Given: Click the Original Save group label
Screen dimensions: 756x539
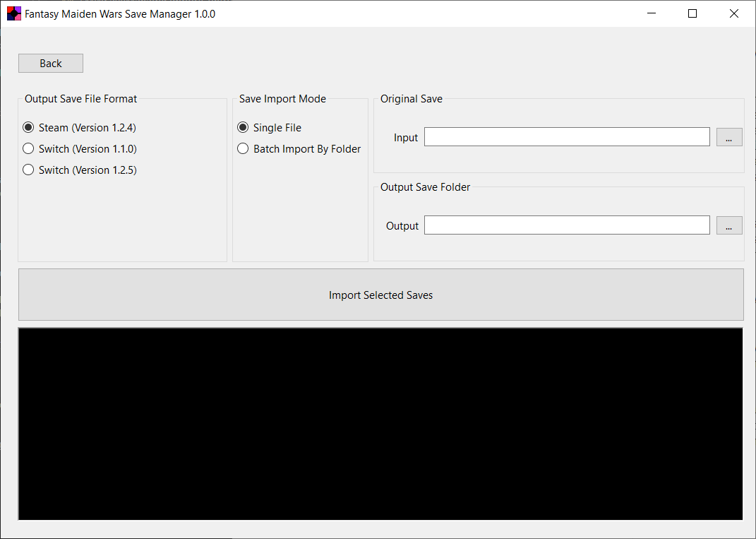Looking at the screenshot, I should click(412, 99).
